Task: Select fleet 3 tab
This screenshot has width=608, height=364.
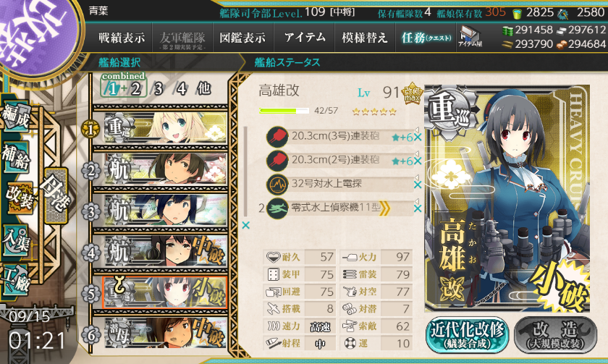Action: pyautogui.click(x=158, y=89)
